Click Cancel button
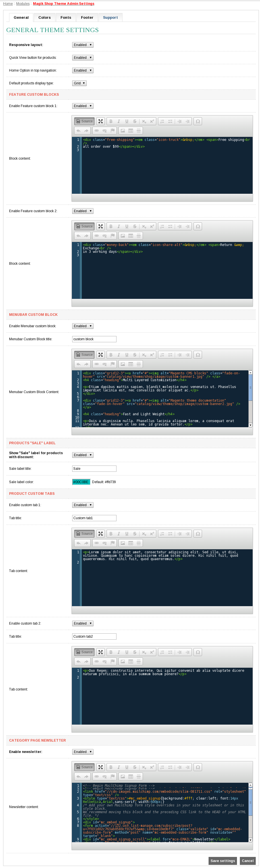 [247, 861]
